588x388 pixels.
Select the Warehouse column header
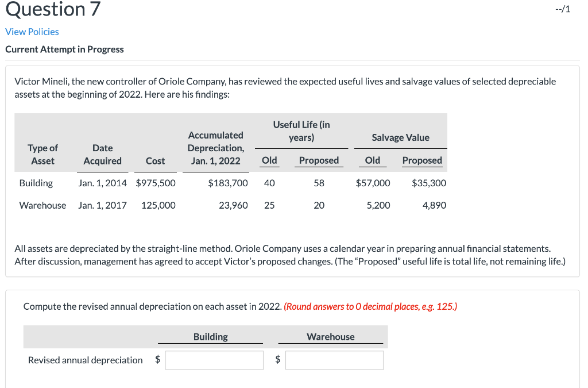(x=331, y=336)
